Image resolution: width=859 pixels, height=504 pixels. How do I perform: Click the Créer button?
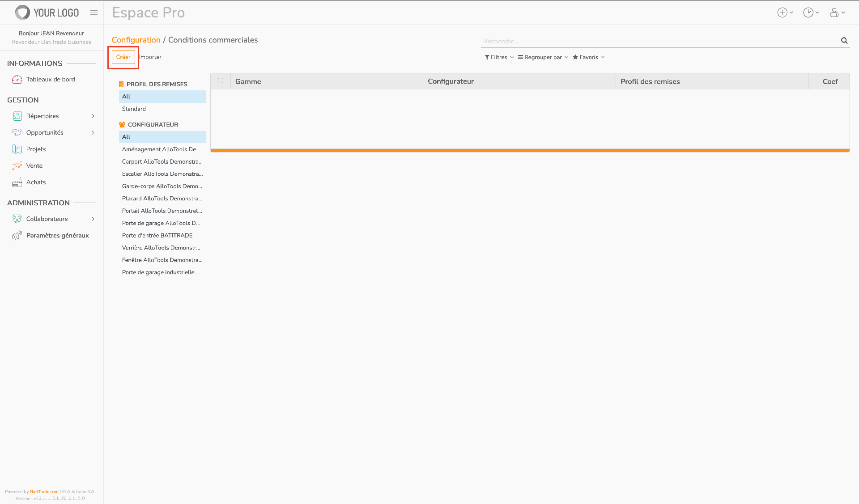pos(123,57)
